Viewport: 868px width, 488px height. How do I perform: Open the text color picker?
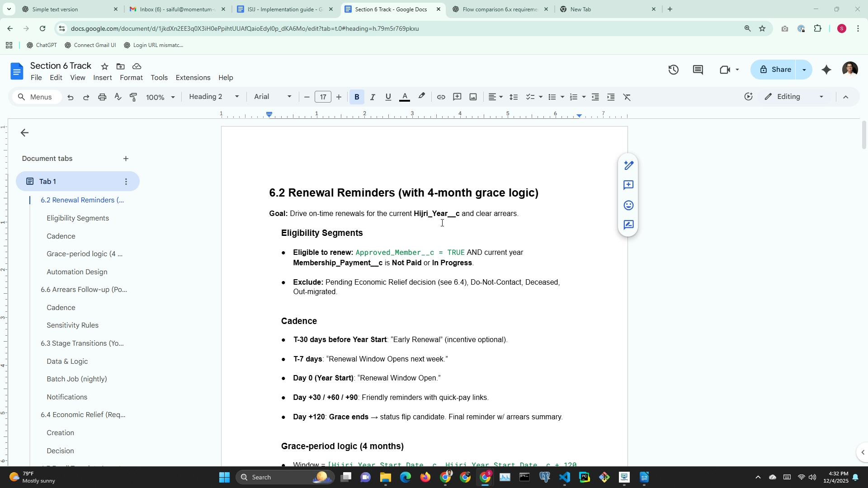tap(405, 97)
